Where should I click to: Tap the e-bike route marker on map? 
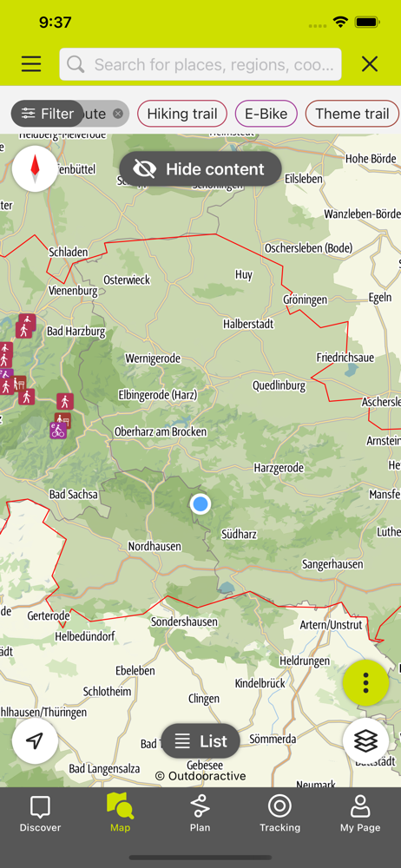tap(58, 431)
